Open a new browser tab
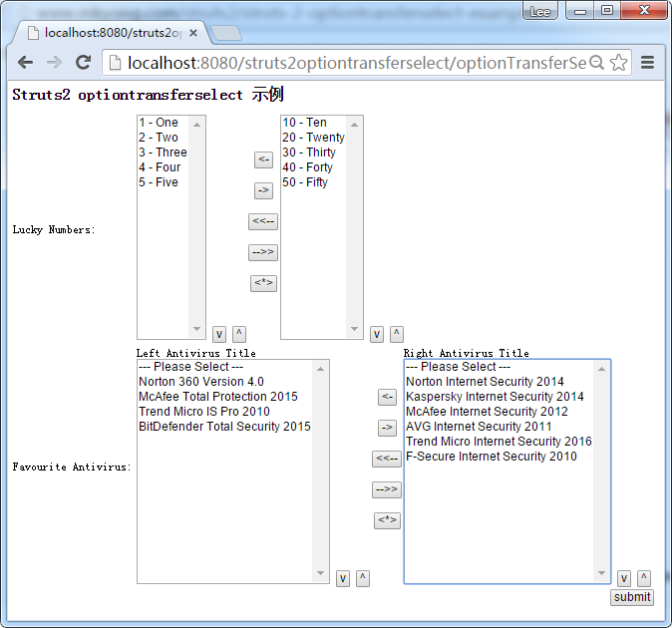 [226, 33]
